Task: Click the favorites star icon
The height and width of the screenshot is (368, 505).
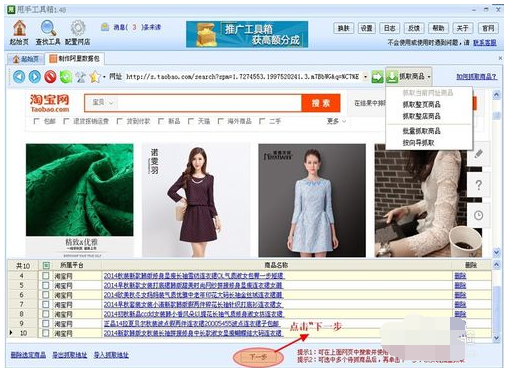Action: tap(95, 77)
